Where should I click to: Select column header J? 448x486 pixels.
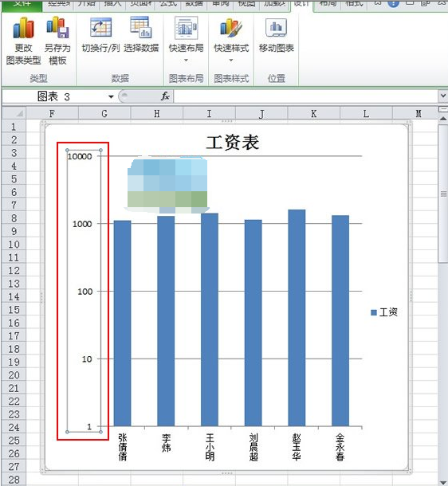tap(261, 114)
